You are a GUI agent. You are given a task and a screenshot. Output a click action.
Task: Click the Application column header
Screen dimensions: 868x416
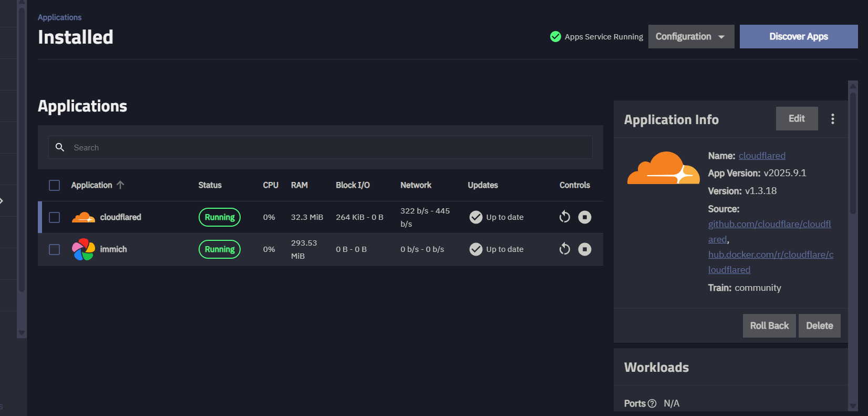(91, 185)
